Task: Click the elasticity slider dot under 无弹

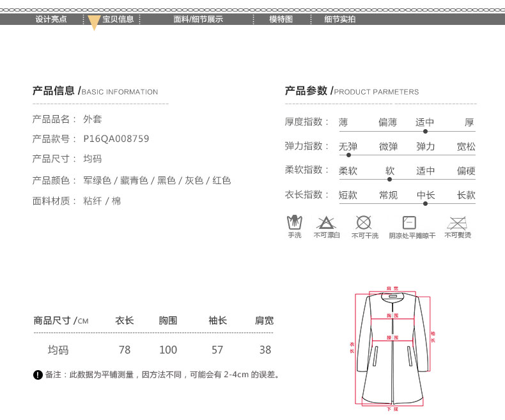Action: [x=348, y=155]
